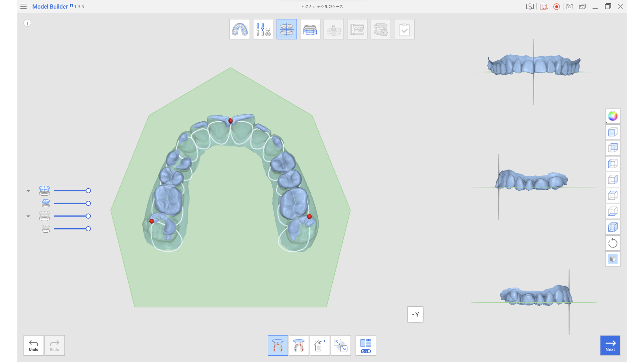644x362 pixels.
Task: Select the resize arrows tool
Action: tap(340, 345)
